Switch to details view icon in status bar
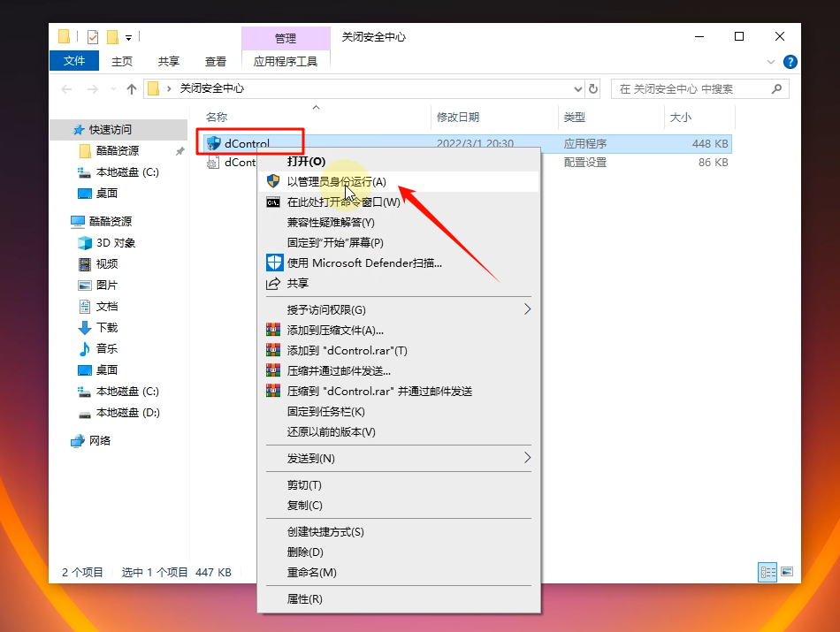This screenshot has height=632, width=840. point(767,572)
